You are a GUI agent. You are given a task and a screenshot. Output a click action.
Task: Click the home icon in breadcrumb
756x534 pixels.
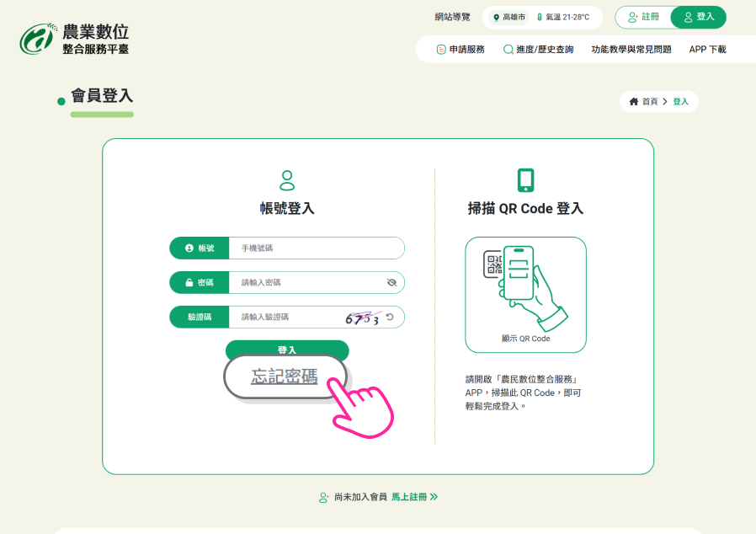pyautogui.click(x=634, y=102)
